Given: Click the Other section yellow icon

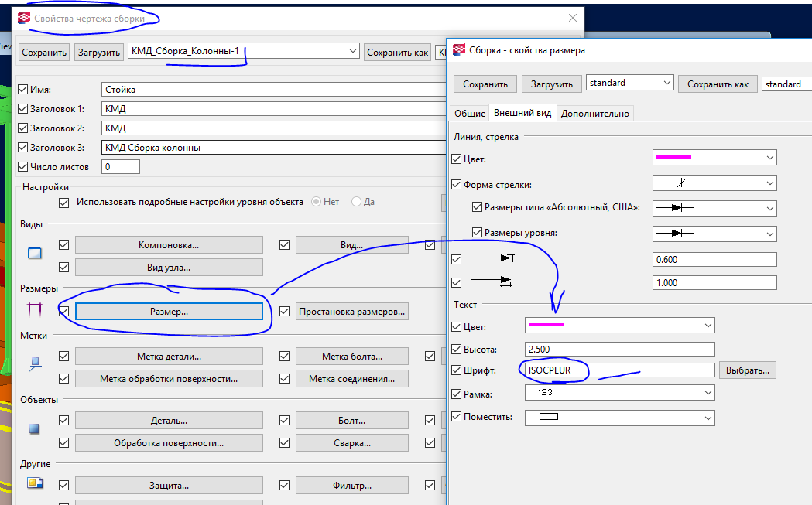Looking at the screenshot, I should point(34,484).
